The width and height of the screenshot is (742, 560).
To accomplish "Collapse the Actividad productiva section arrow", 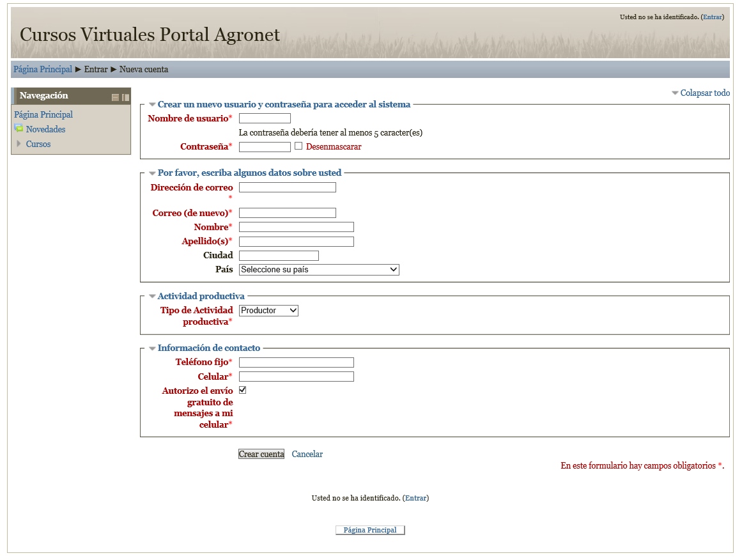I will pyautogui.click(x=152, y=297).
